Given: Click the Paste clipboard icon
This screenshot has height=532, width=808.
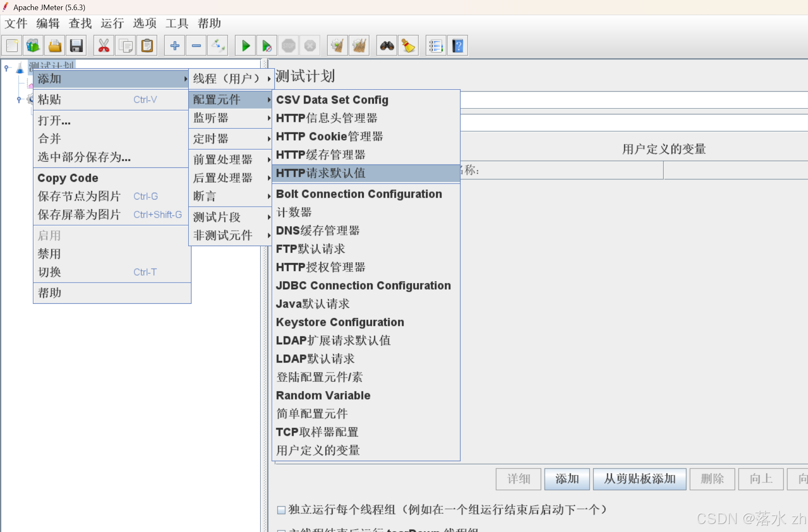Looking at the screenshot, I should click(147, 45).
